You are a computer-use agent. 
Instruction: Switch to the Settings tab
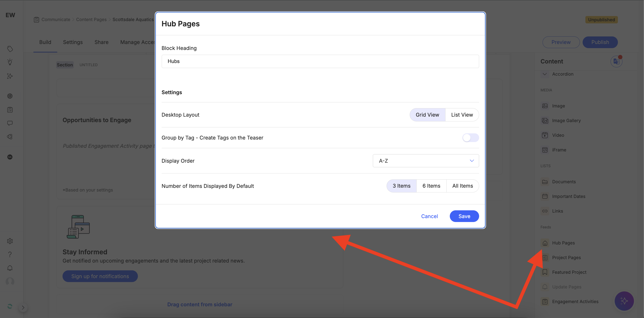coord(73,42)
